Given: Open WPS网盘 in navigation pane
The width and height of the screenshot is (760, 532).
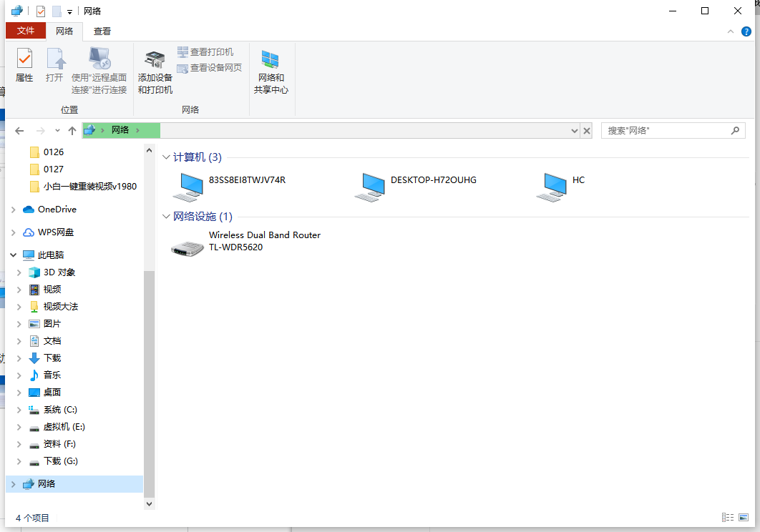Looking at the screenshot, I should [56, 232].
